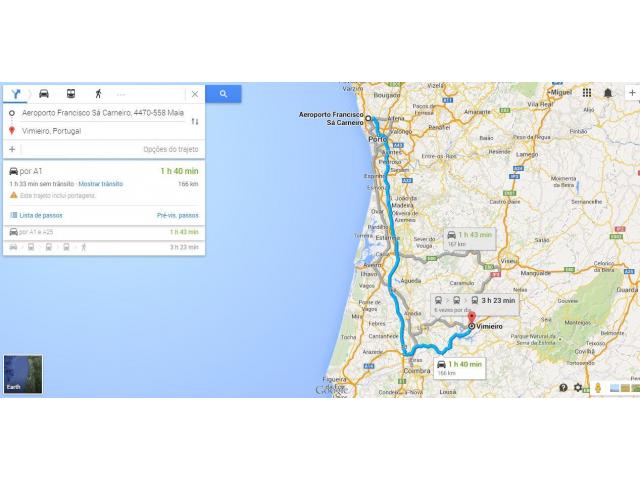Select public transit travel mode icon
Image resolution: width=640 pixels, height=480 pixels.
71,94
